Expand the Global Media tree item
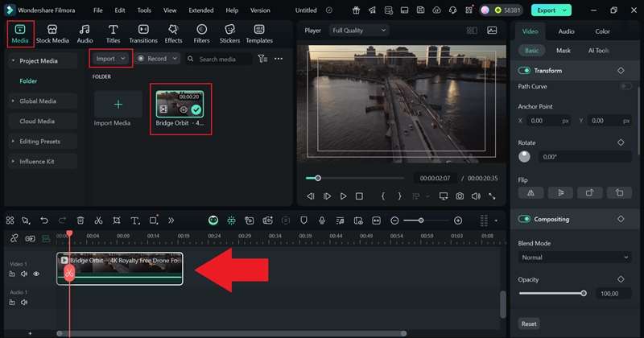Viewport: 644px width, 338px height. (13, 101)
